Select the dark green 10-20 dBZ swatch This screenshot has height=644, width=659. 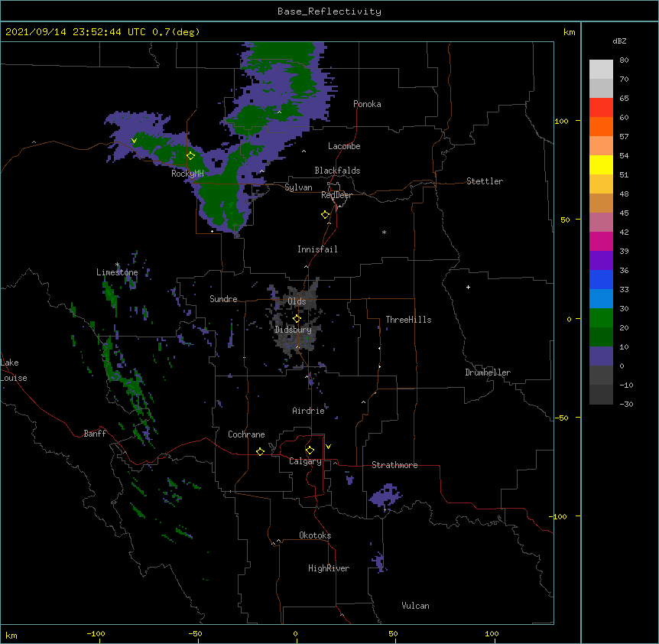[601, 337]
